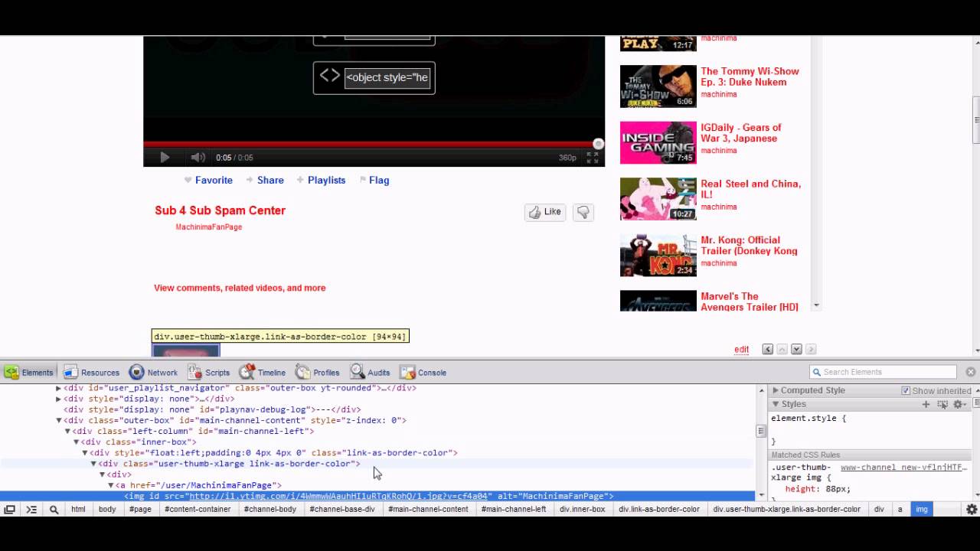The width and height of the screenshot is (980, 551).
Task: Expand the Computed Style section
Action: pyautogui.click(x=776, y=390)
